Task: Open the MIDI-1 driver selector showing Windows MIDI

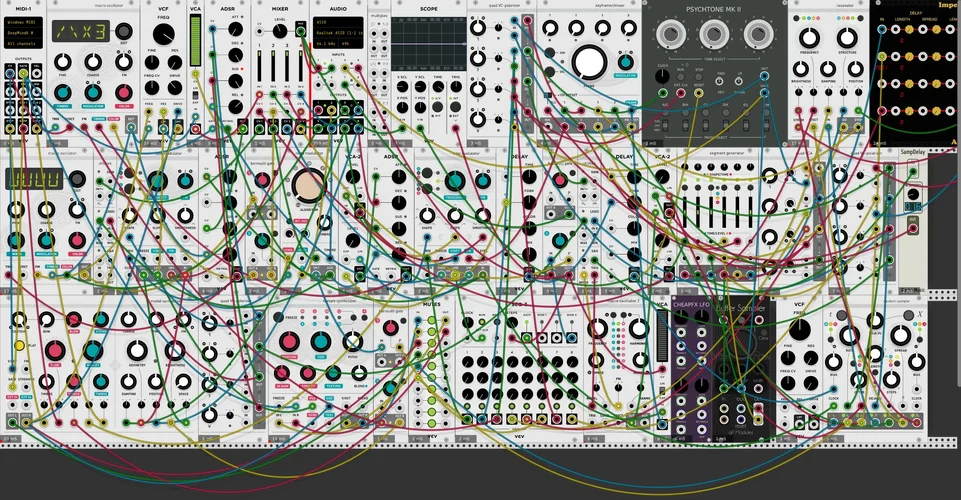Action: click(24, 21)
